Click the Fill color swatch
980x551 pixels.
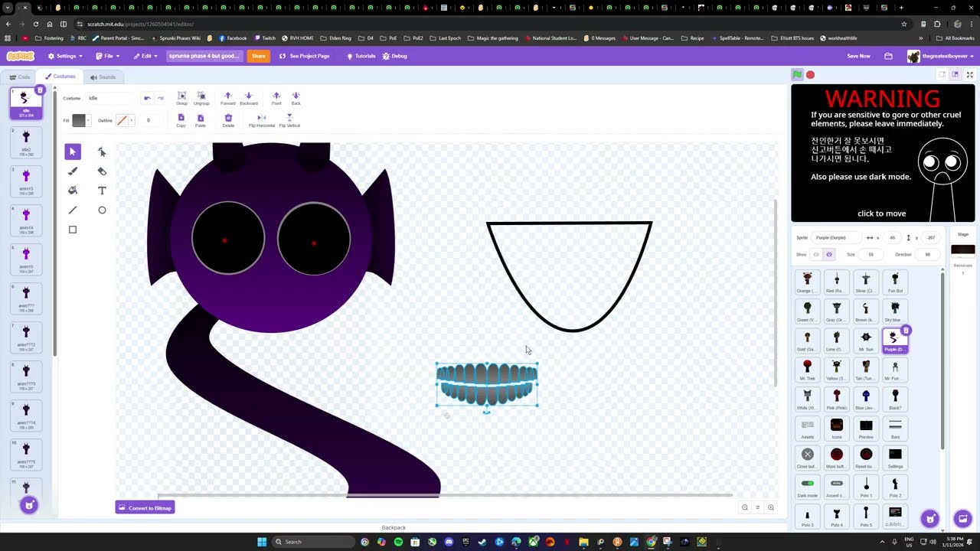pos(78,120)
